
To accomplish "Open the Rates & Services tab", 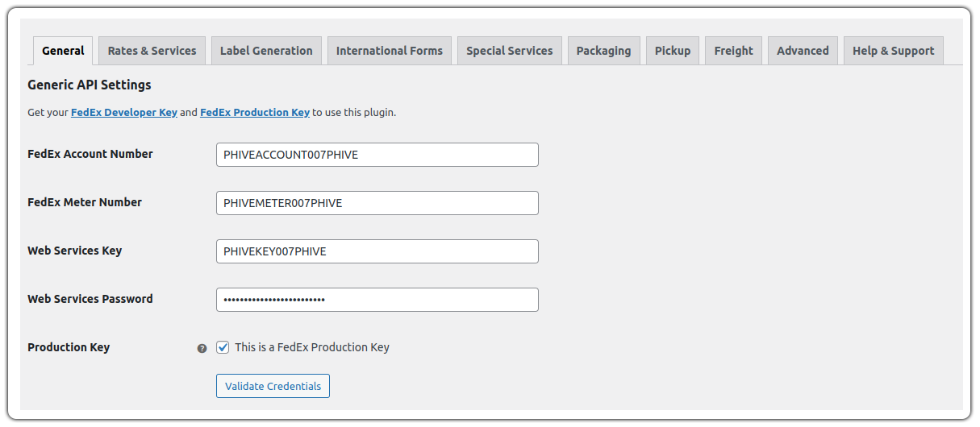I will [x=152, y=51].
